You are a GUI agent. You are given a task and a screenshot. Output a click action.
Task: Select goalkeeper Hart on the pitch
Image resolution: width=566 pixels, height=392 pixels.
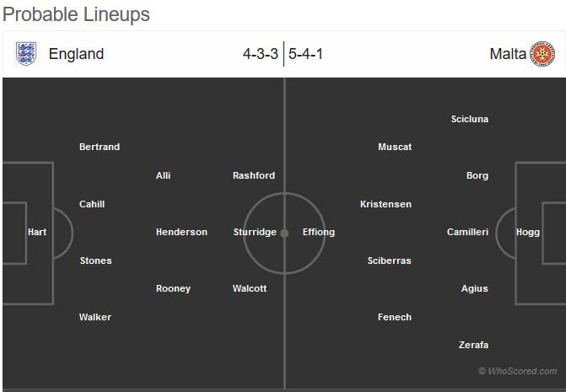pyautogui.click(x=37, y=232)
